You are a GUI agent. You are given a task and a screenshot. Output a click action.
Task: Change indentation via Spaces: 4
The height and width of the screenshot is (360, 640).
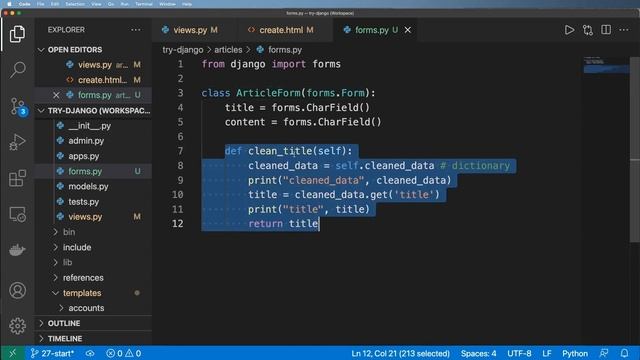pyautogui.click(x=478, y=353)
